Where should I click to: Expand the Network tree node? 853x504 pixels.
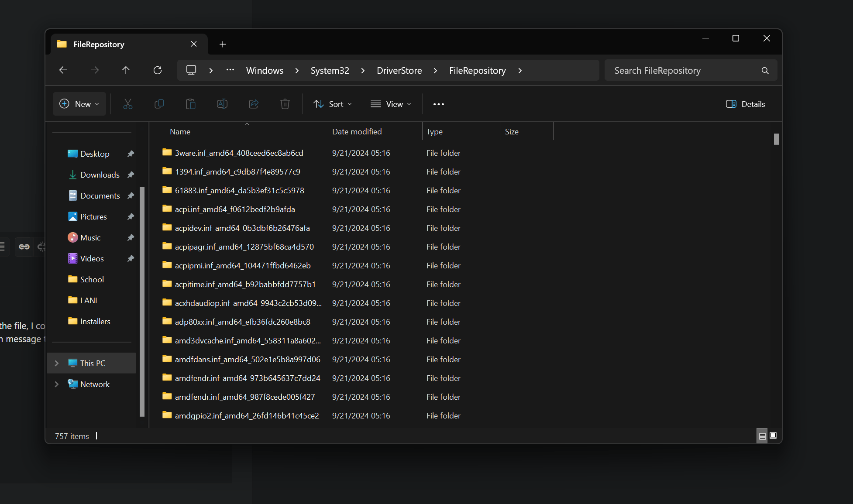click(x=56, y=384)
